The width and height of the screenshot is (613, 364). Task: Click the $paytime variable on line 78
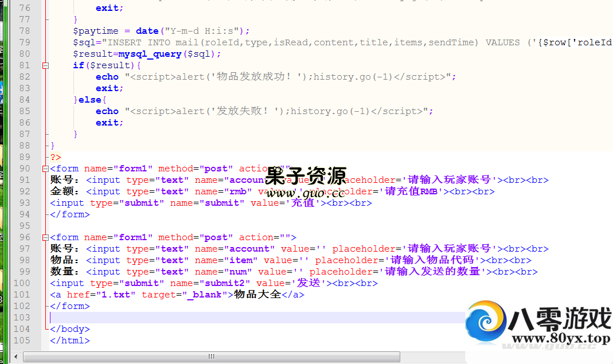(95, 31)
